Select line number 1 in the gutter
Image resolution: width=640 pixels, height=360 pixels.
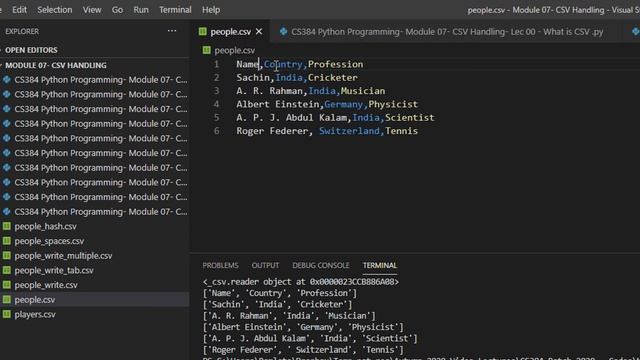click(216, 64)
